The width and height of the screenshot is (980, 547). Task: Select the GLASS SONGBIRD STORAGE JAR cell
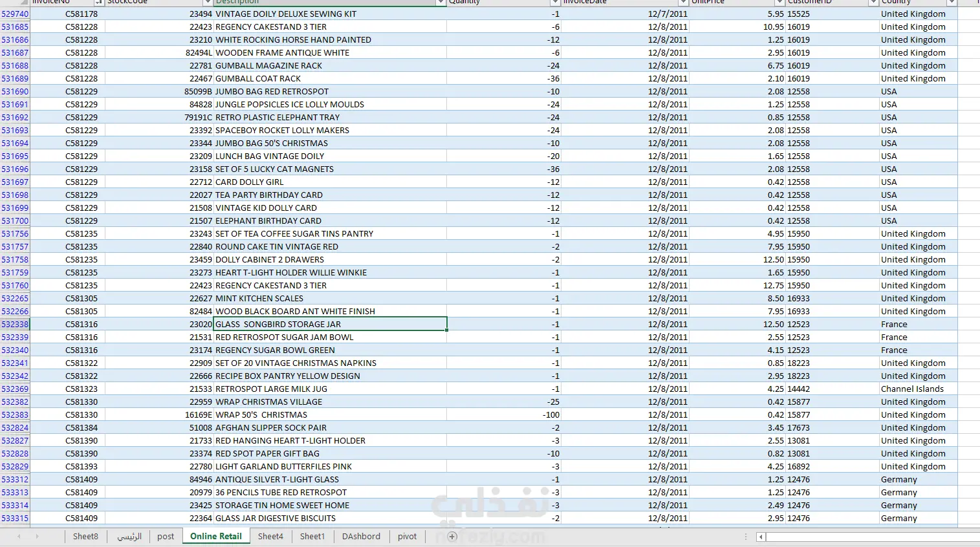pyautogui.click(x=330, y=324)
